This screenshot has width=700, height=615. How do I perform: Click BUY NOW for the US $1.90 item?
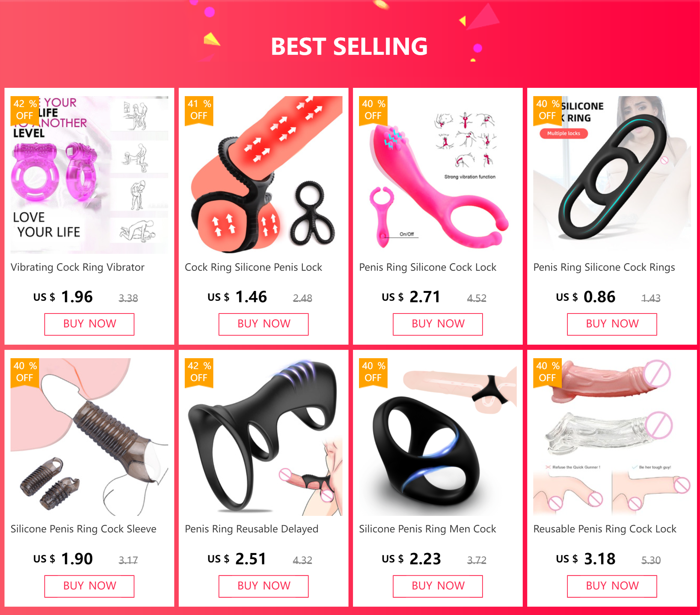point(89,586)
